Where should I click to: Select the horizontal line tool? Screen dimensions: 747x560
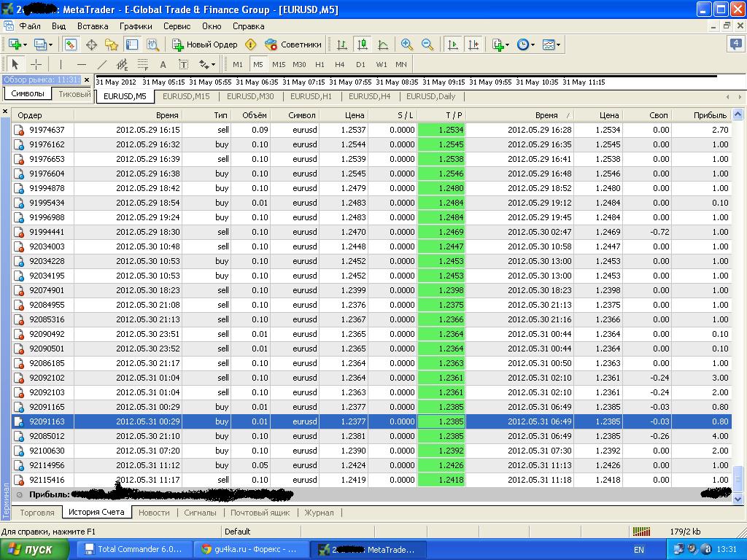point(82,64)
